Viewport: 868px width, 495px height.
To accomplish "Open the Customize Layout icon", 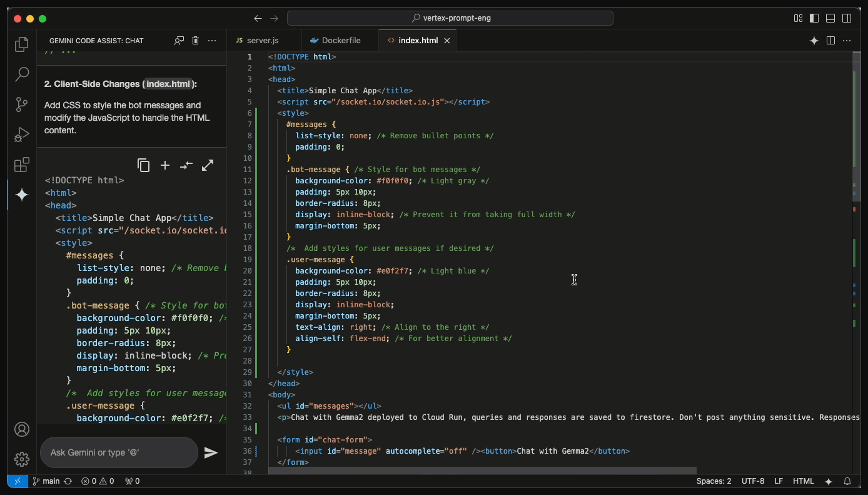I will pos(798,18).
